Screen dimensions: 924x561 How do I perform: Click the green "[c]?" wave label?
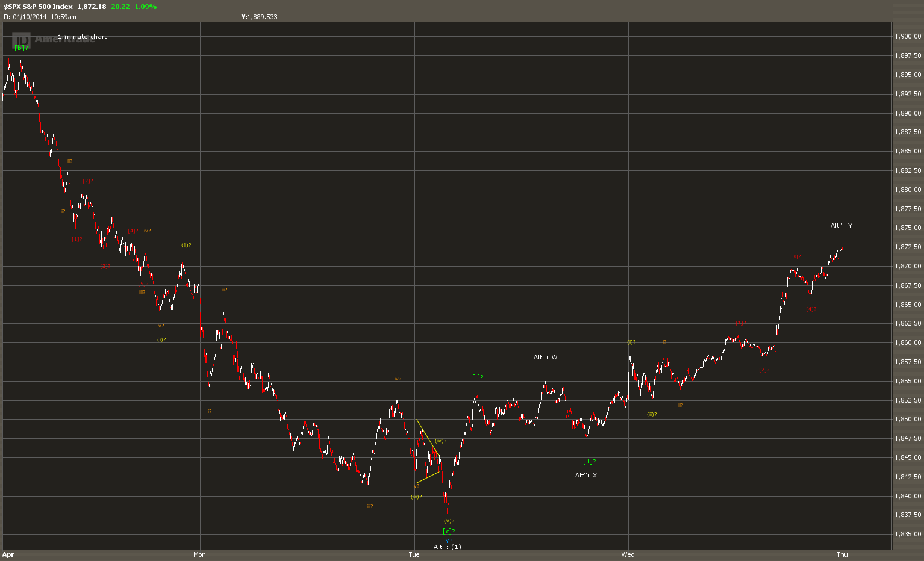coord(449,531)
